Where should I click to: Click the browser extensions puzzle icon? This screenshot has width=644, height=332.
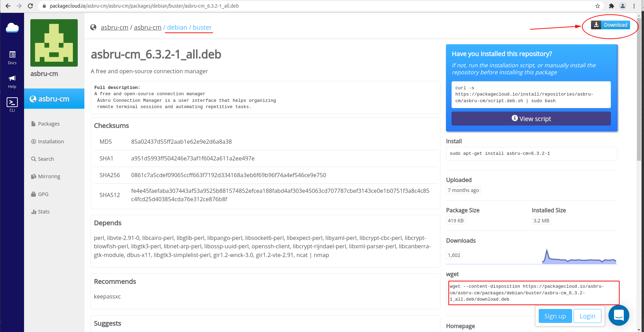(612, 6)
